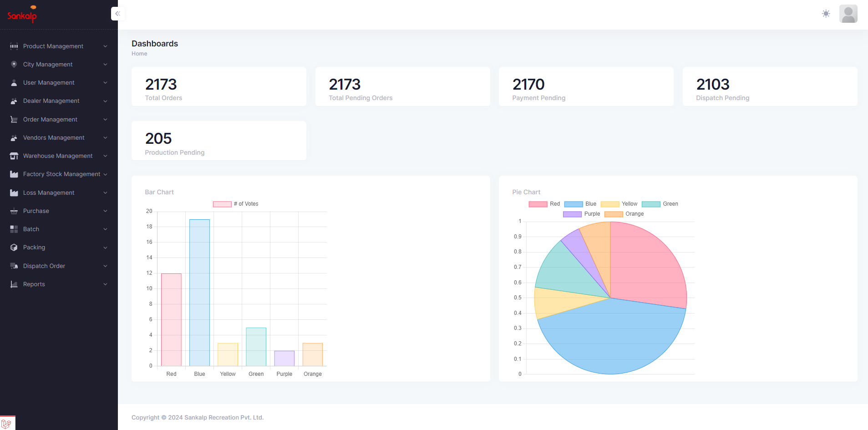The height and width of the screenshot is (430, 868).
Task: Select the Packing menu item
Action: click(34, 247)
